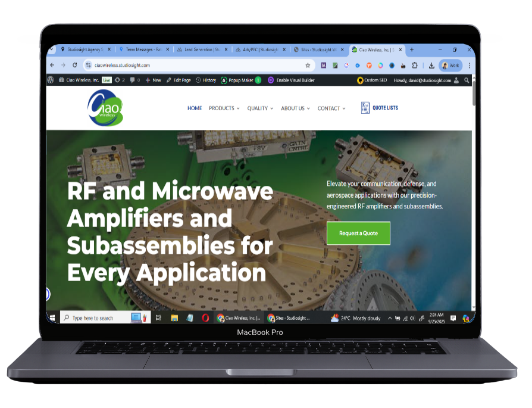Image resolution: width=532 pixels, height=408 pixels.
Task: Click the Quote Lists document icon
Action: coord(365,108)
